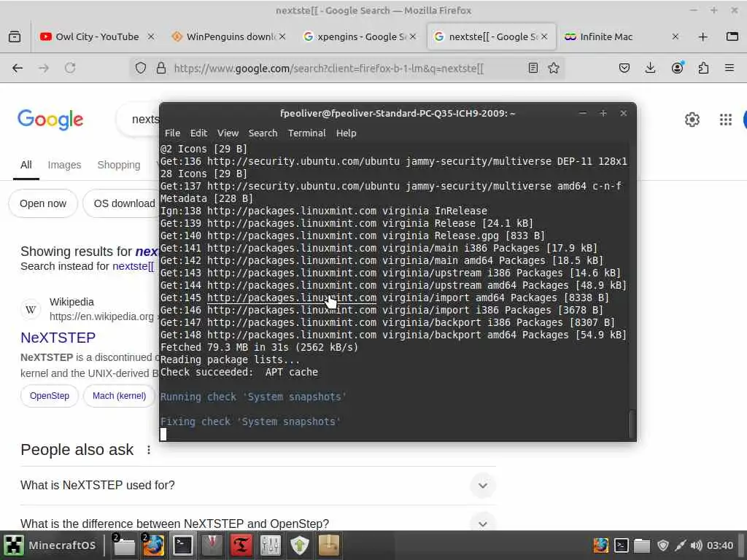Screen dimensions: 747x560
Task: Open Firefox downloads panel
Action: pos(650,68)
